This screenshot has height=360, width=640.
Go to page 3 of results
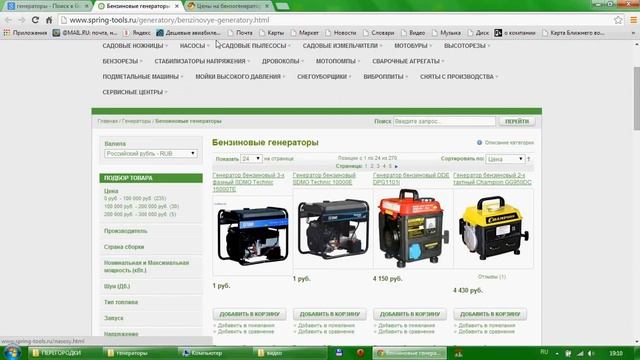(x=378, y=167)
